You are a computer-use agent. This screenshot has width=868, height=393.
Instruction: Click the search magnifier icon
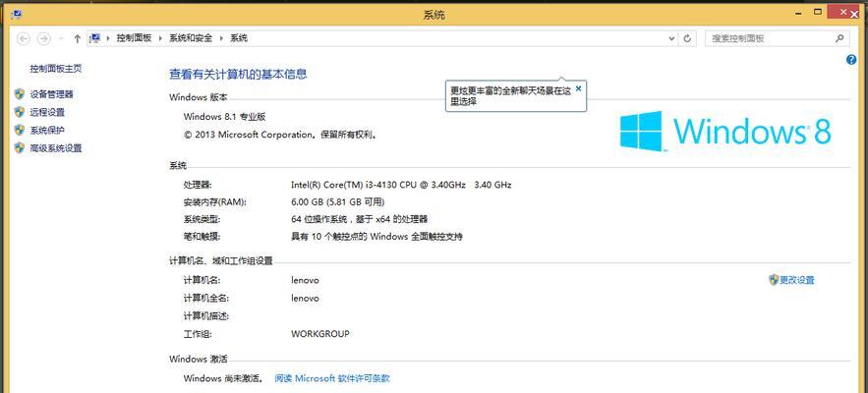point(839,38)
